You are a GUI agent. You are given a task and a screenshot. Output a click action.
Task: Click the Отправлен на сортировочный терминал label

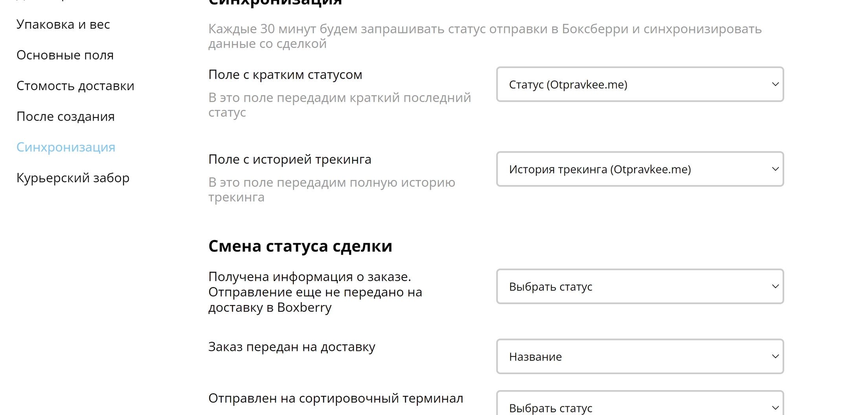[x=336, y=398]
